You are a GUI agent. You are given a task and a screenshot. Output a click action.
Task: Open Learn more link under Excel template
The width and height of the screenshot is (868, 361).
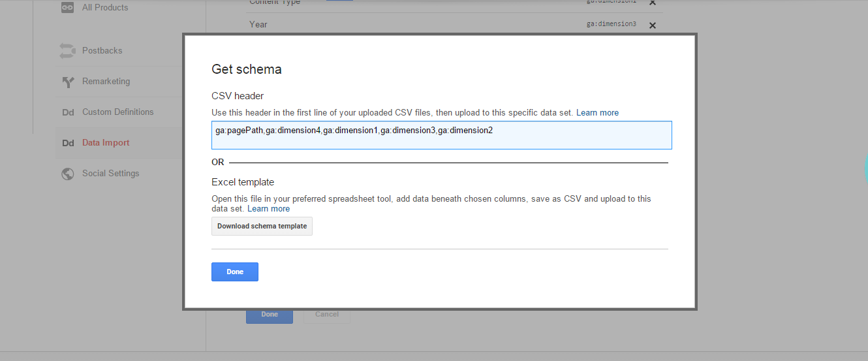[x=268, y=209]
